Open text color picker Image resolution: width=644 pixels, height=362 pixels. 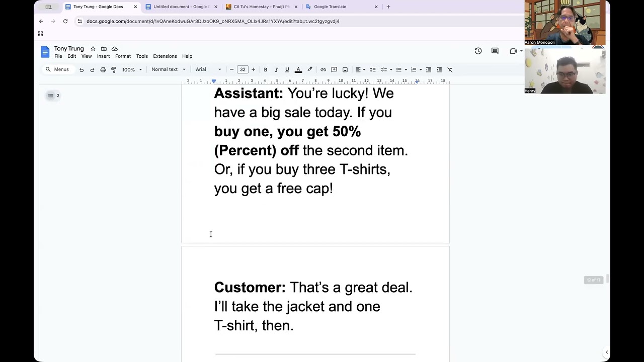coord(298,70)
